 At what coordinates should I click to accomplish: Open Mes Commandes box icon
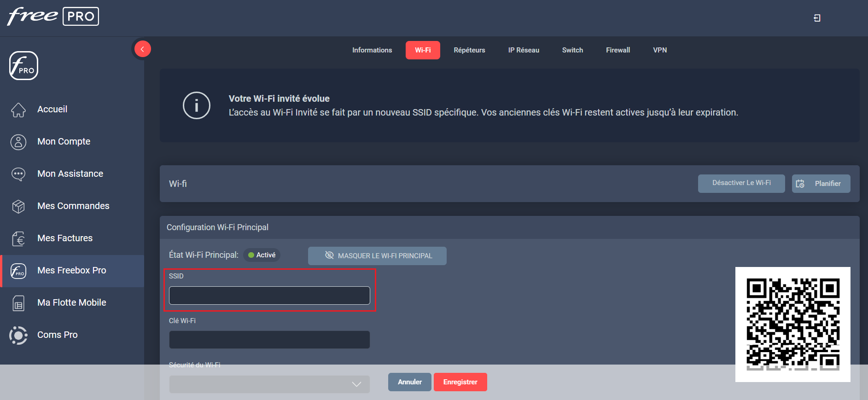point(18,206)
